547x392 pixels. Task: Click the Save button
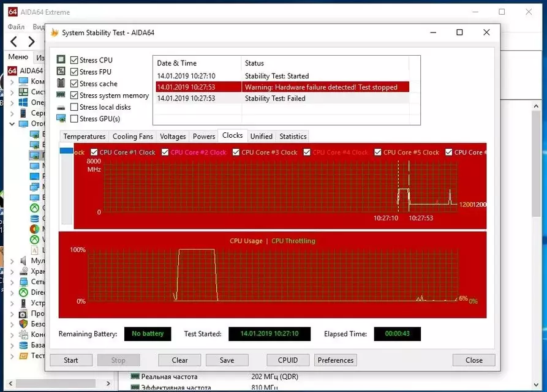click(x=227, y=360)
